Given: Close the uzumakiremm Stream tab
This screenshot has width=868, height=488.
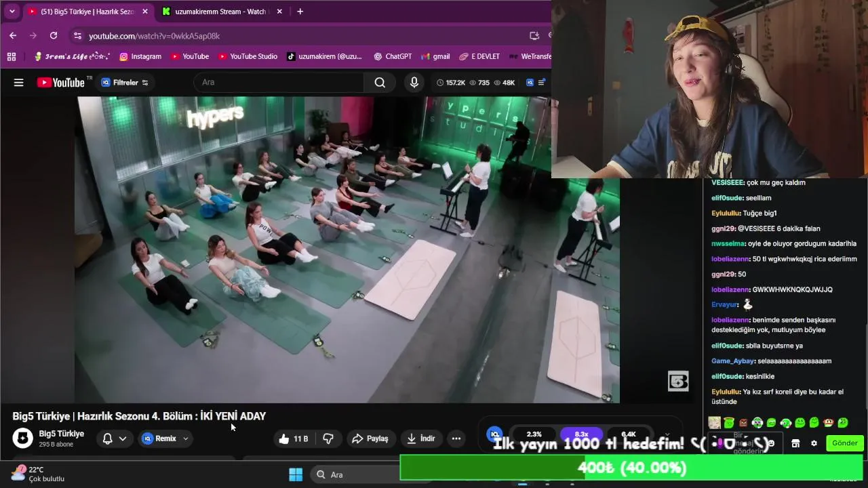Looking at the screenshot, I should coord(279,12).
